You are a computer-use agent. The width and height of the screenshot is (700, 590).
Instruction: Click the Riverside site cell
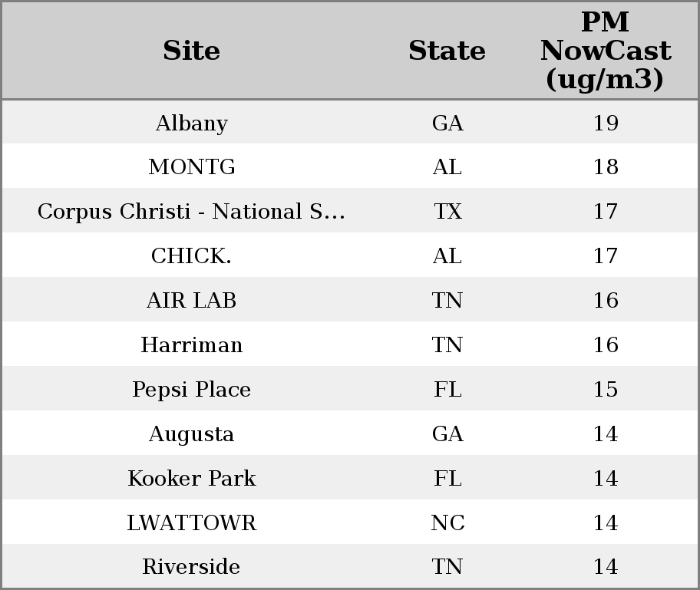click(x=191, y=567)
